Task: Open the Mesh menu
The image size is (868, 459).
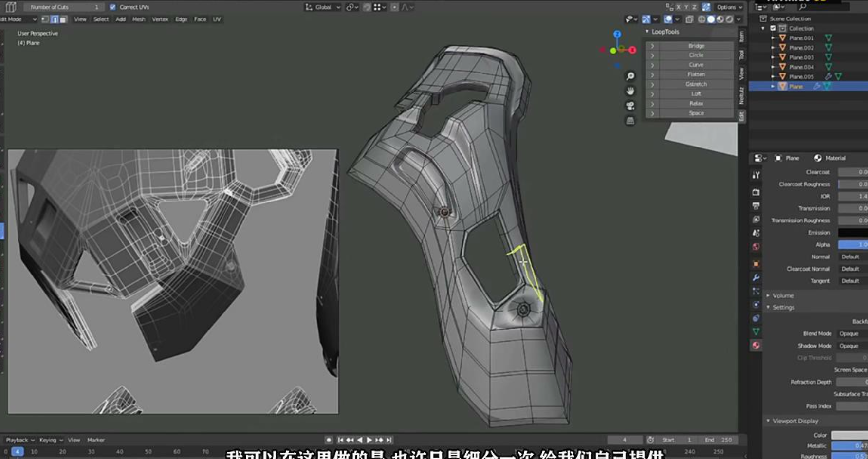Action: (x=139, y=19)
